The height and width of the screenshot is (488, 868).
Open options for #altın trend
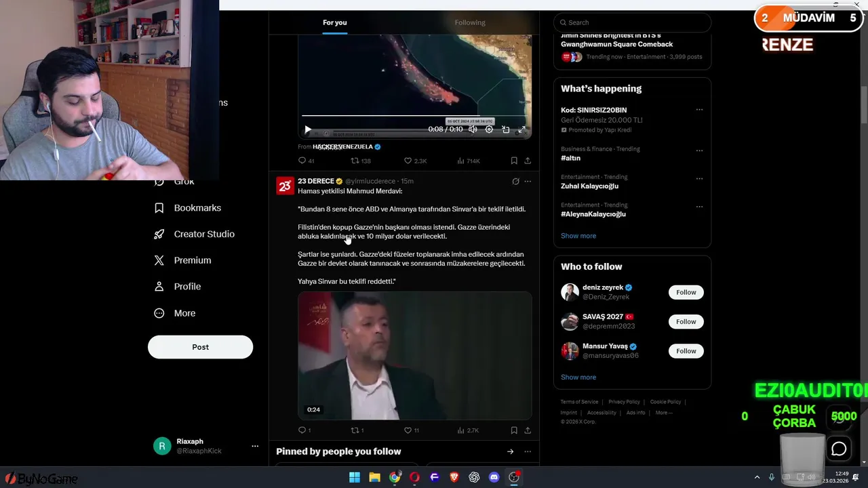[699, 150]
